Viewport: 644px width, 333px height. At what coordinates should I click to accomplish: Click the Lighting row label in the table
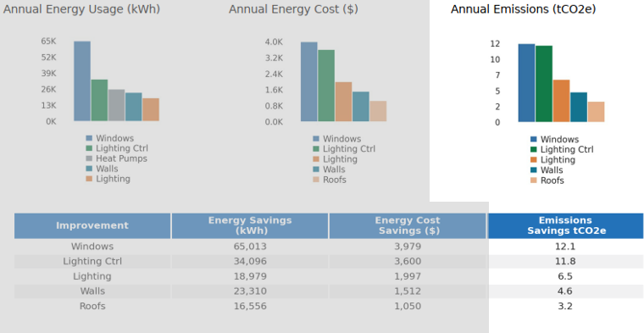point(92,276)
